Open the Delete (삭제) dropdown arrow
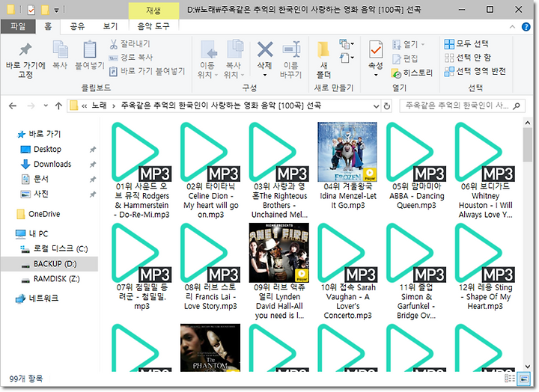This screenshot has width=539, height=392. 265,75
